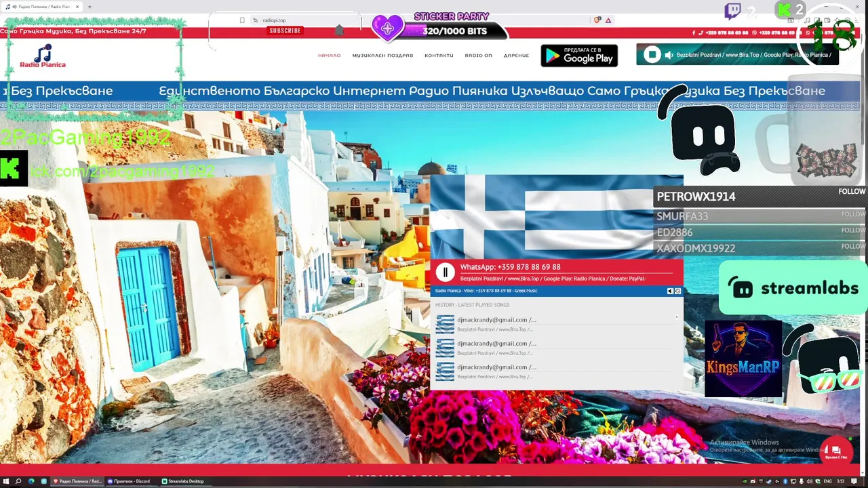Click the Facebook icon in red top bar
The image size is (868, 488).
pos(694,33)
